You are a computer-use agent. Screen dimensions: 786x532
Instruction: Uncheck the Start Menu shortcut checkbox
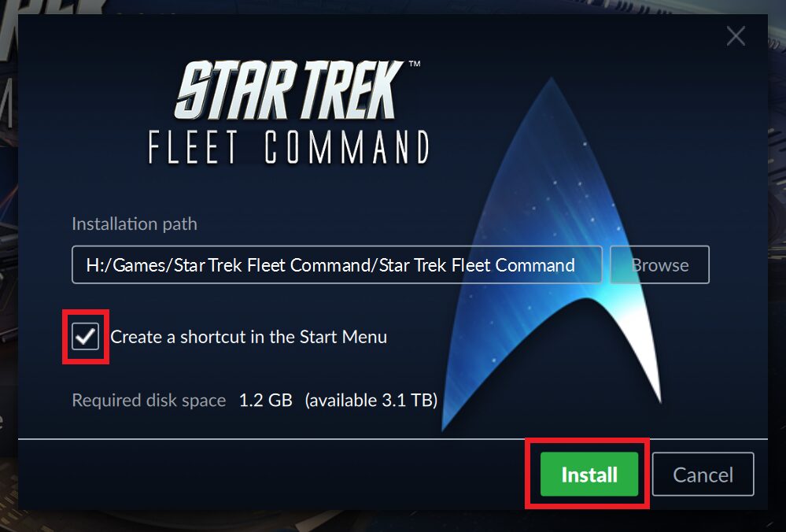point(85,336)
